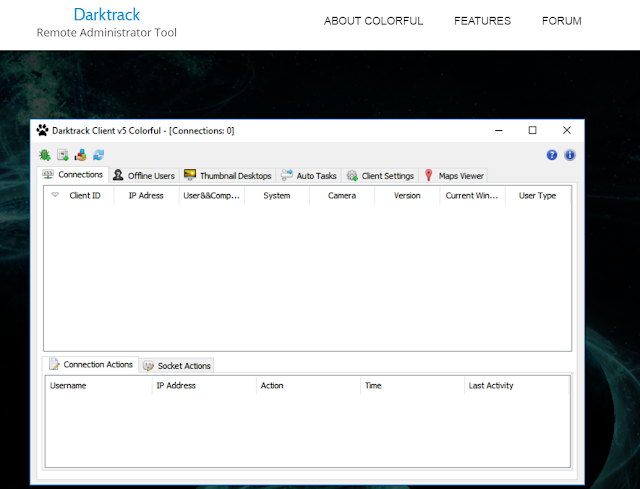Open help via blue question mark icon

[x=552, y=155]
